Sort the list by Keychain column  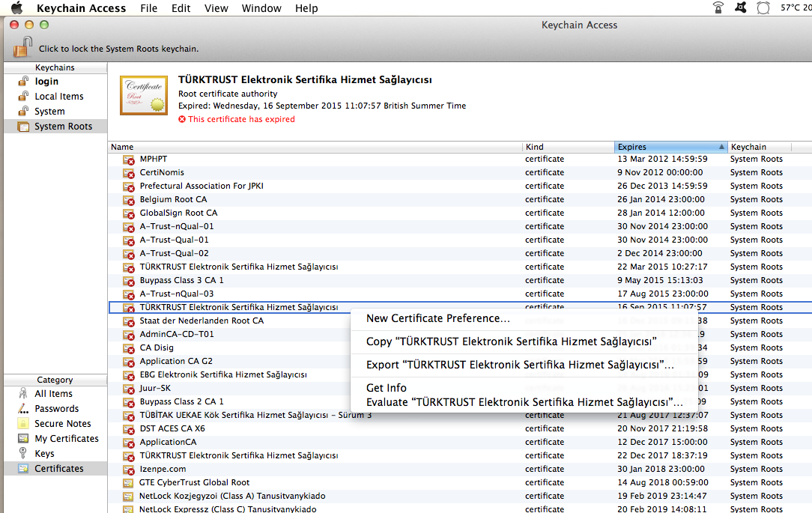click(760, 147)
